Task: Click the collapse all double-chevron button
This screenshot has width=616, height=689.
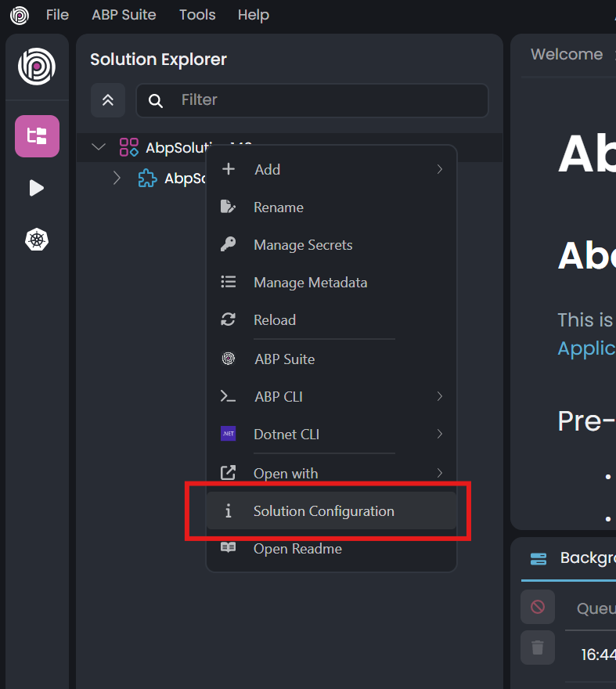Action: (108, 100)
